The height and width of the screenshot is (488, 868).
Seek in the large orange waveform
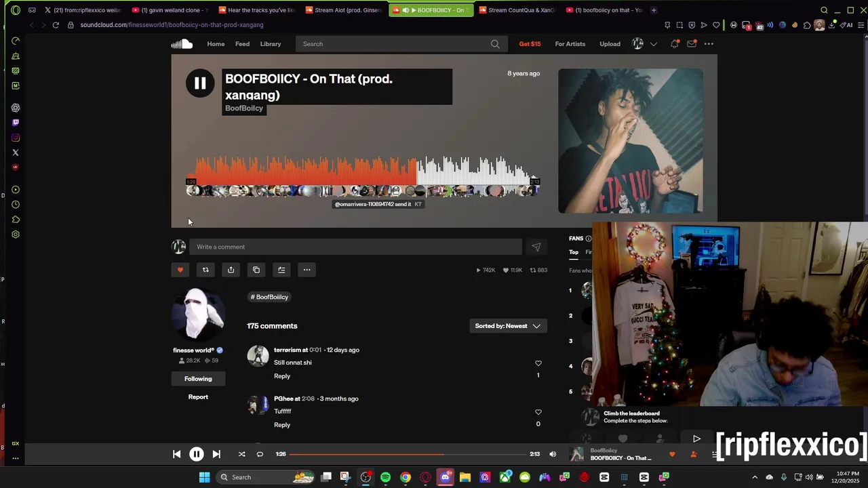click(x=363, y=171)
